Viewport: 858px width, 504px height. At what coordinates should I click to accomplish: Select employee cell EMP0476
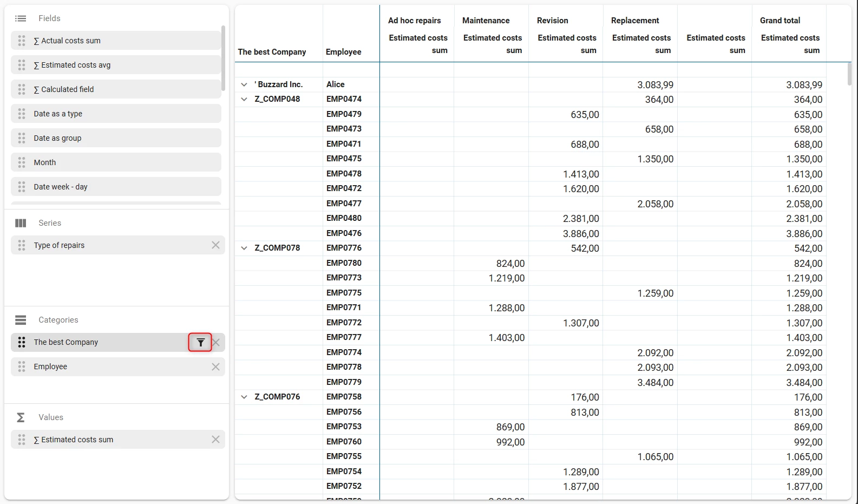pyautogui.click(x=344, y=233)
